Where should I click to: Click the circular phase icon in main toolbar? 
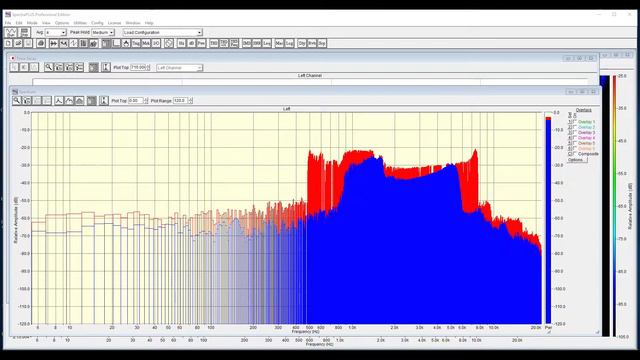(x=169, y=43)
